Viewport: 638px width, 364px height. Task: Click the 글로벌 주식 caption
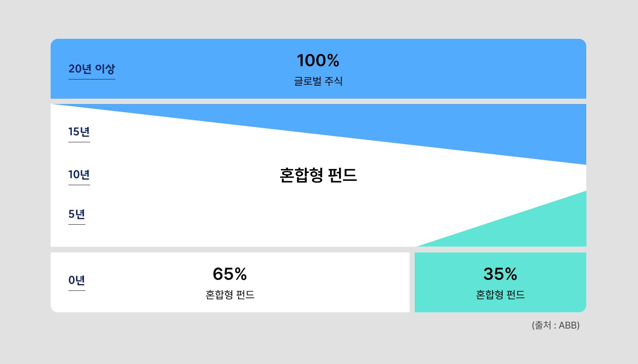point(318,81)
